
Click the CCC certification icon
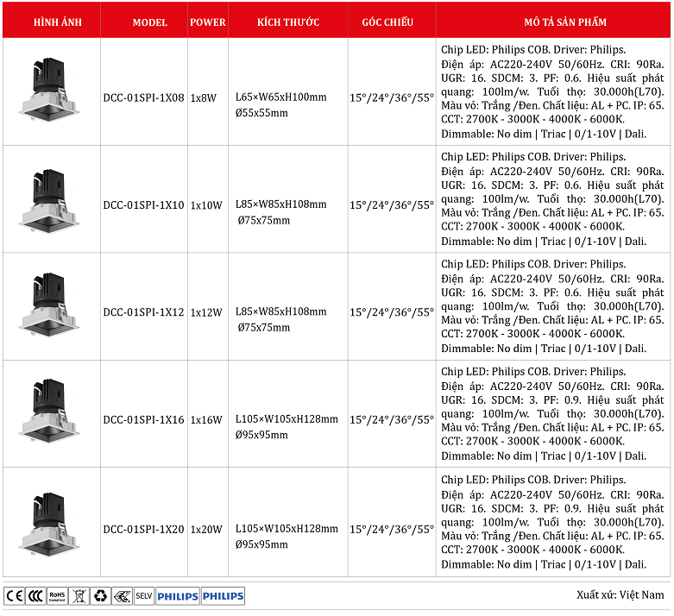click(35, 596)
